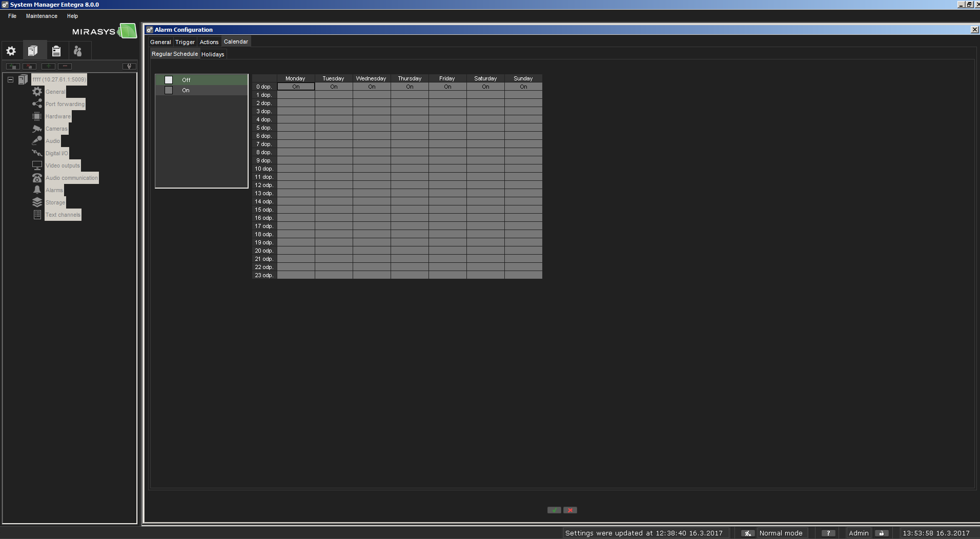Screen dimensions: 980x539
Task: Open help with the question mark icon
Action: coord(828,533)
